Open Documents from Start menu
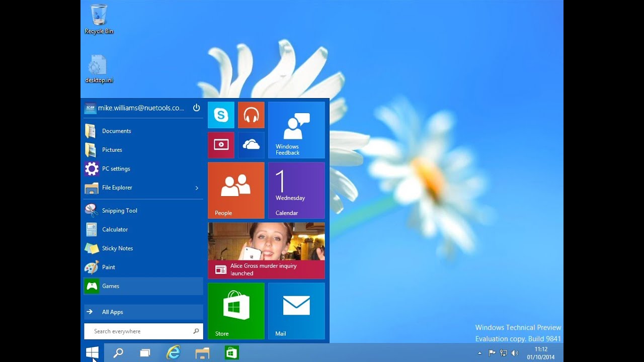The width and height of the screenshot is (644, 362). click(x=143, y=131)
